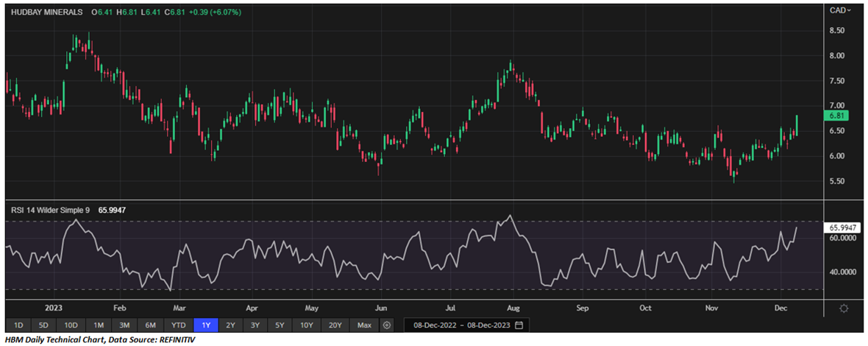This screenshot has width=868, height=346.
Task: Show the Max time range
Action: point(363,325)
